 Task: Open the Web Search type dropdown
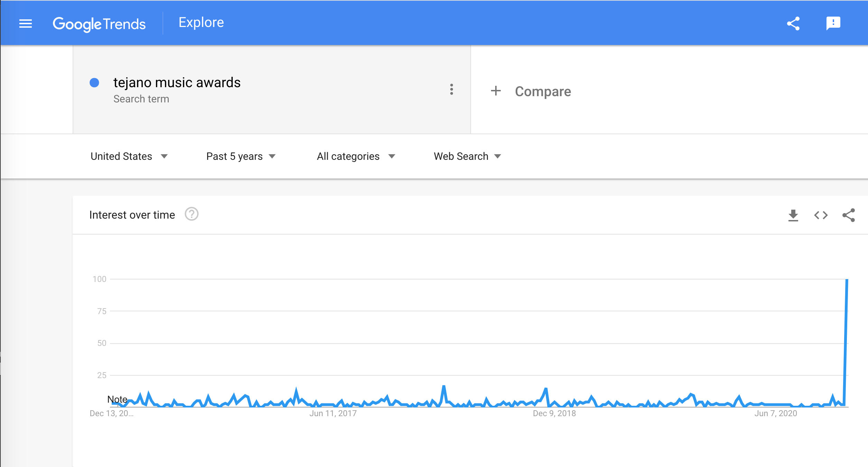tap(467, 156)
